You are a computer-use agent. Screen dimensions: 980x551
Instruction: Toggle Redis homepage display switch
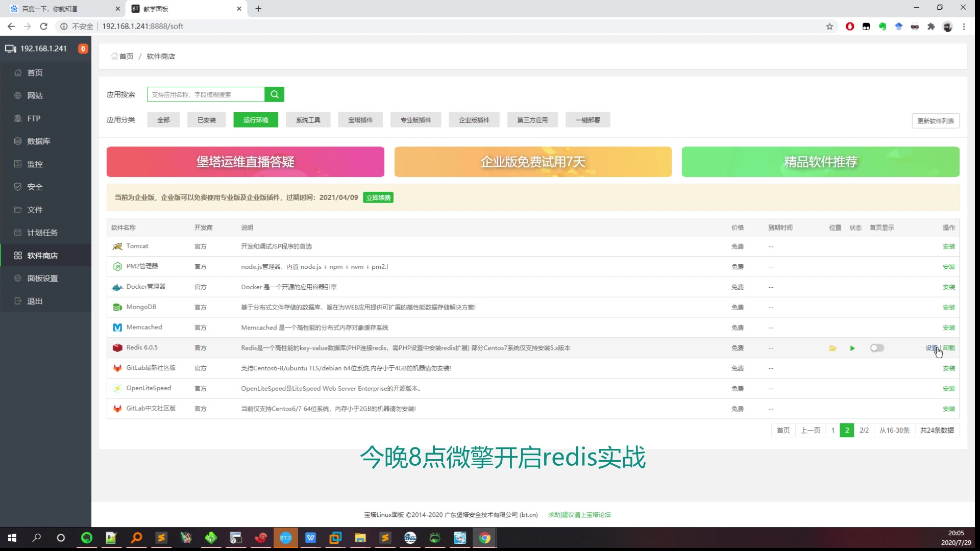(x=877, y=348)
